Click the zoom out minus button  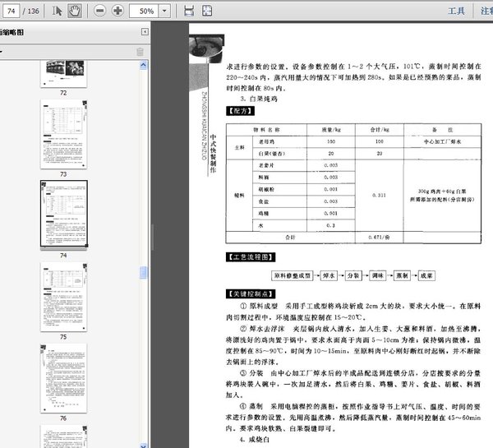(99, 11)
